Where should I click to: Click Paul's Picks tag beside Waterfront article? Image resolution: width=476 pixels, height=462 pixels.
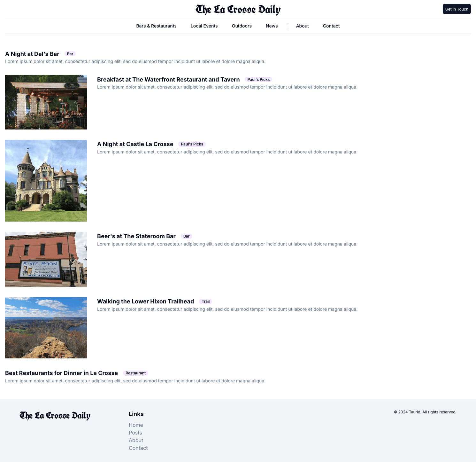click(258, 80)
